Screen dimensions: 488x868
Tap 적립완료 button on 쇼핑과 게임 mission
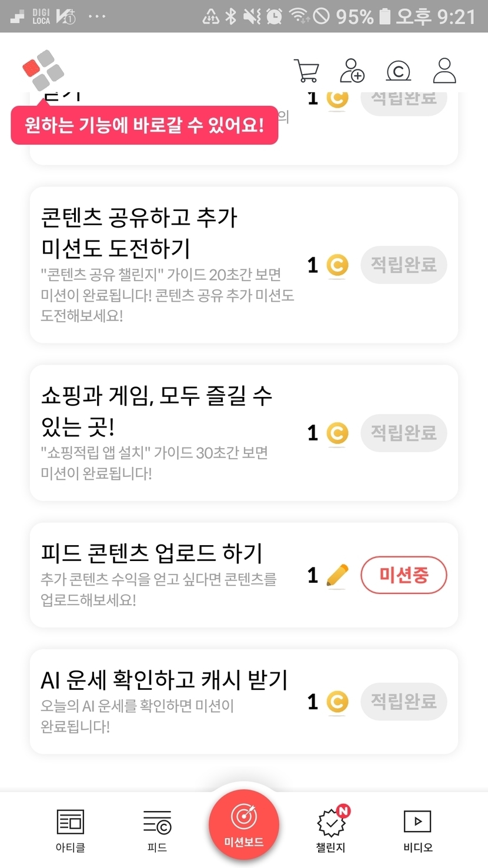tap(403, 433)
